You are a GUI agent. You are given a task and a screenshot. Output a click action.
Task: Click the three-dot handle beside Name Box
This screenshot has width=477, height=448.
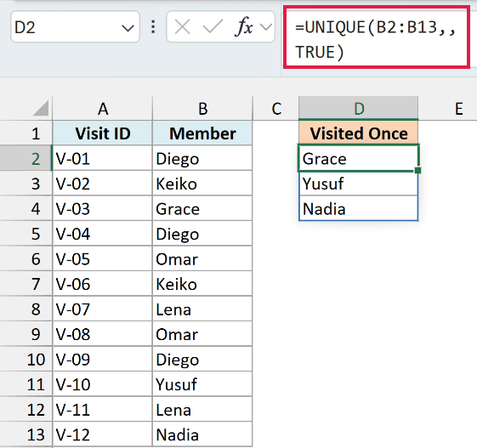tap(153, 26)
